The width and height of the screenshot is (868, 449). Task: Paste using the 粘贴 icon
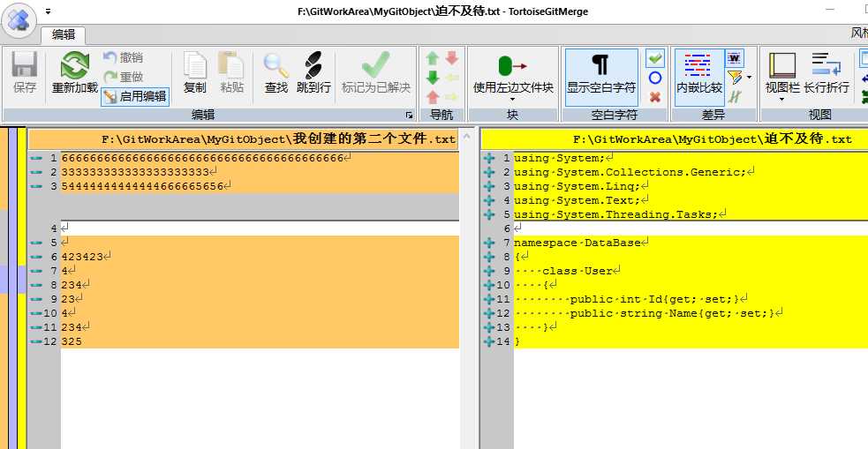[x=231, y=72]
